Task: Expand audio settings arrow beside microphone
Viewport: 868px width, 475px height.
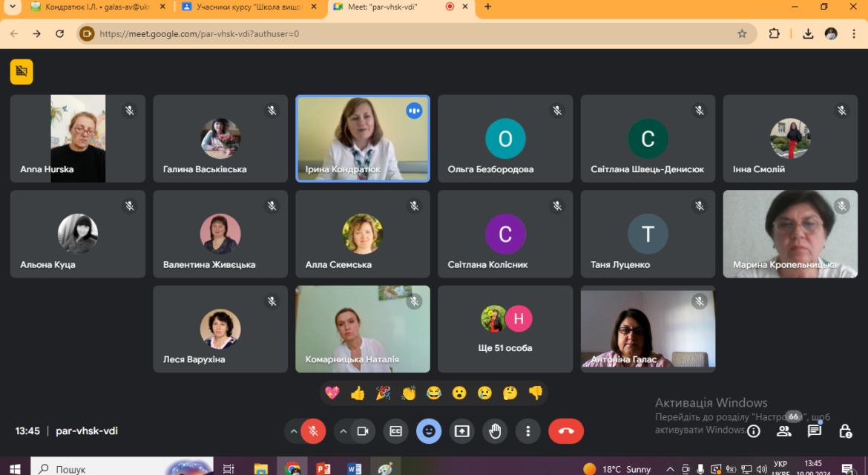Action: click(293, 431)
